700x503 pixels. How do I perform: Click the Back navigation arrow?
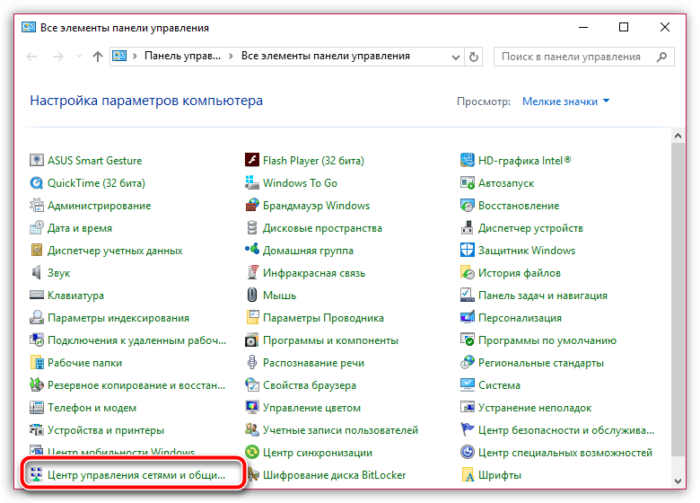pyautogui.click(x=32, y=56)
